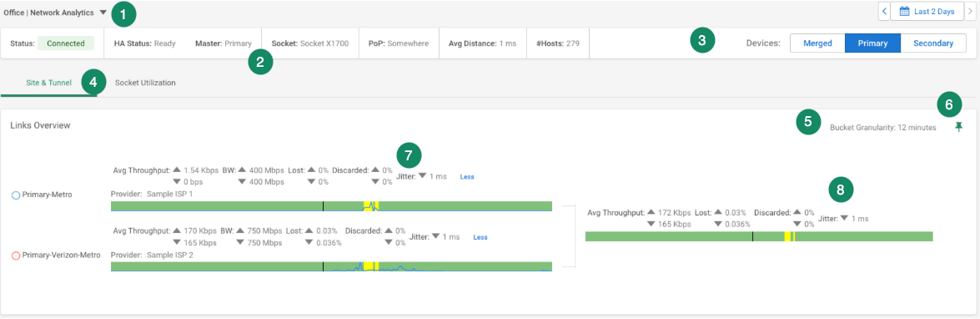Select the Secondary devices option
This screenshot has width=980, height=319.
pyautogui.click(x=933, y=43)
